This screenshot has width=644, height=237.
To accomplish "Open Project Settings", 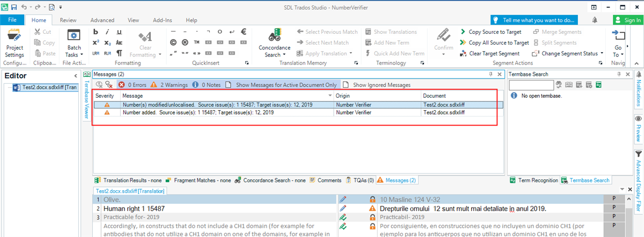I will (x=14, y=44).
